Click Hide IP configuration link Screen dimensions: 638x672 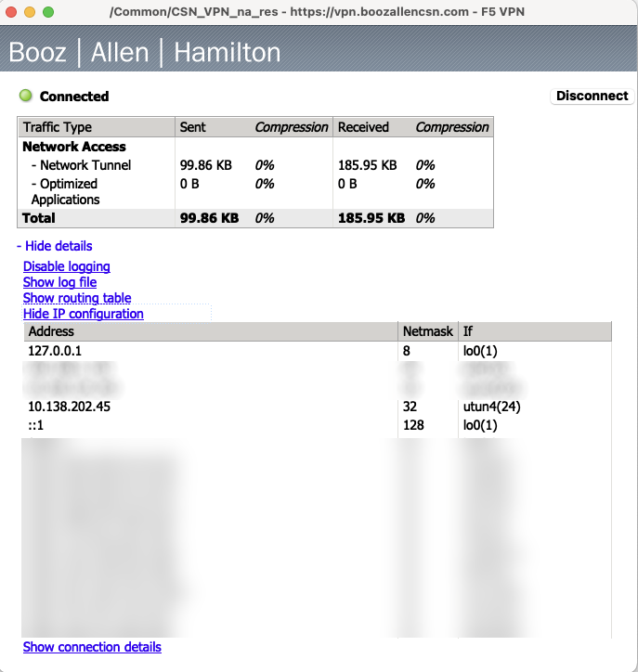(84, 314)
